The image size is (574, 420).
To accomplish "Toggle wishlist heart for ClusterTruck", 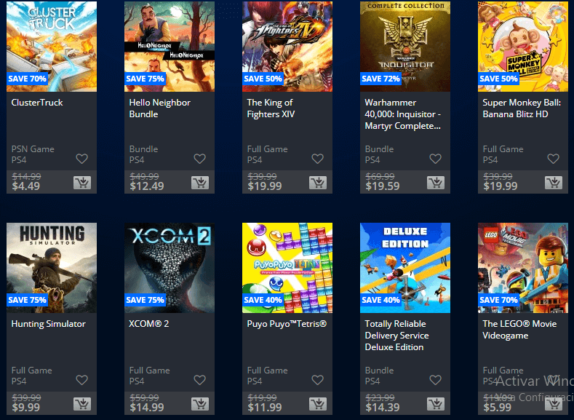I will (82, 159).
